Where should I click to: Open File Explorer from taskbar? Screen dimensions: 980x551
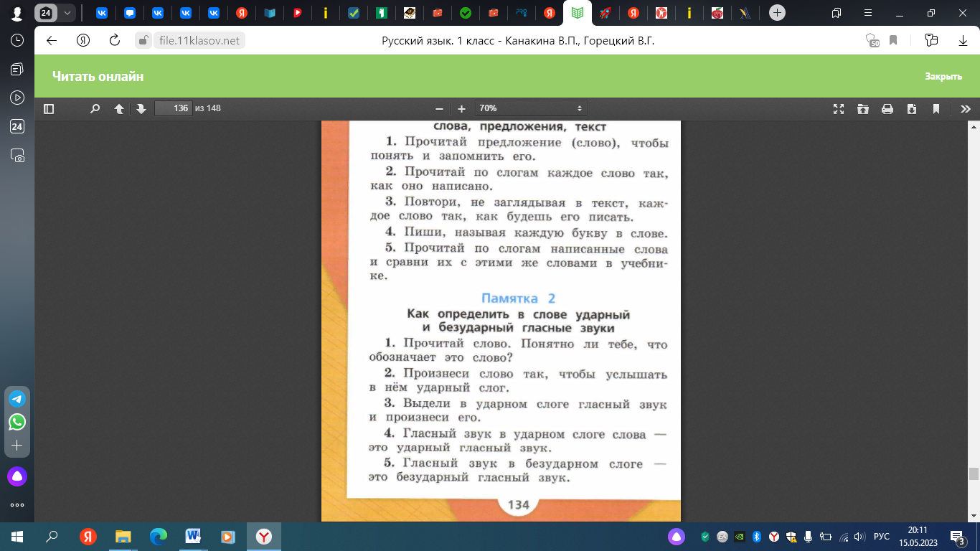[123, 537]
